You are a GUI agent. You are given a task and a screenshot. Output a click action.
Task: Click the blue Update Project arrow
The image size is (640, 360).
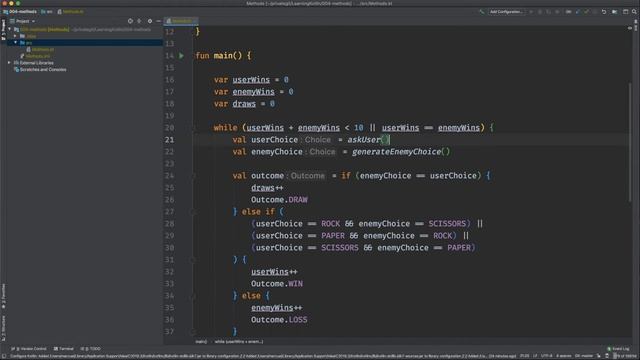coord(578,12)
